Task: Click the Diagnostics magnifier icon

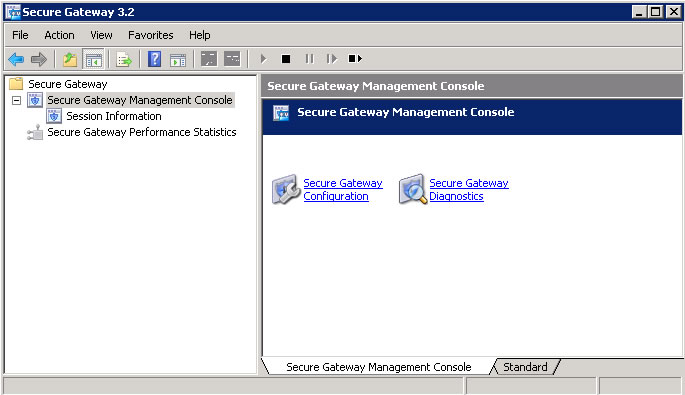Action: pos(413,189)
